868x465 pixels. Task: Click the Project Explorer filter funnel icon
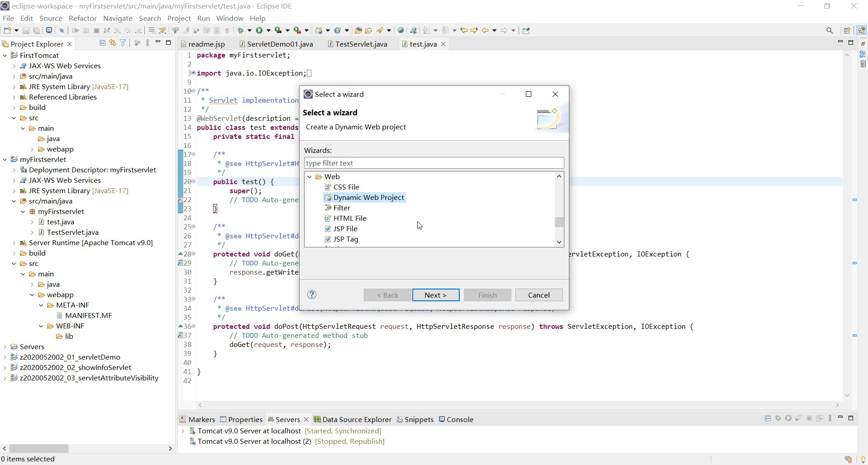123,43
